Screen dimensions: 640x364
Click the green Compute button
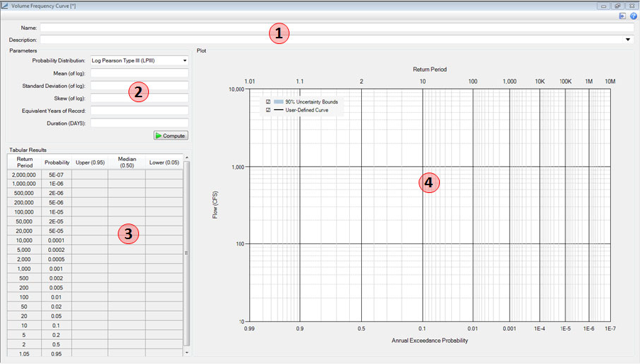point(170,136)
